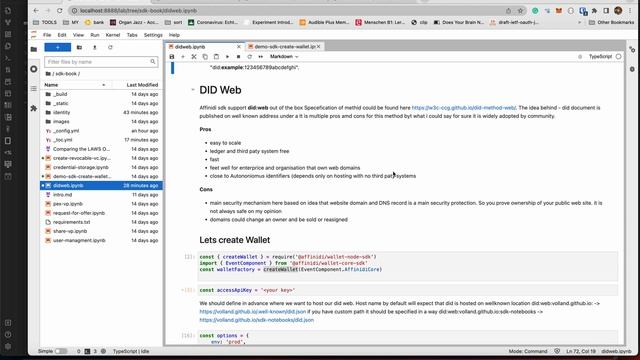Viewport: 640px width, 360px height.
Task: Open the new launcher with the plus button
Action: pyautogui.click(x=58, y=47)
